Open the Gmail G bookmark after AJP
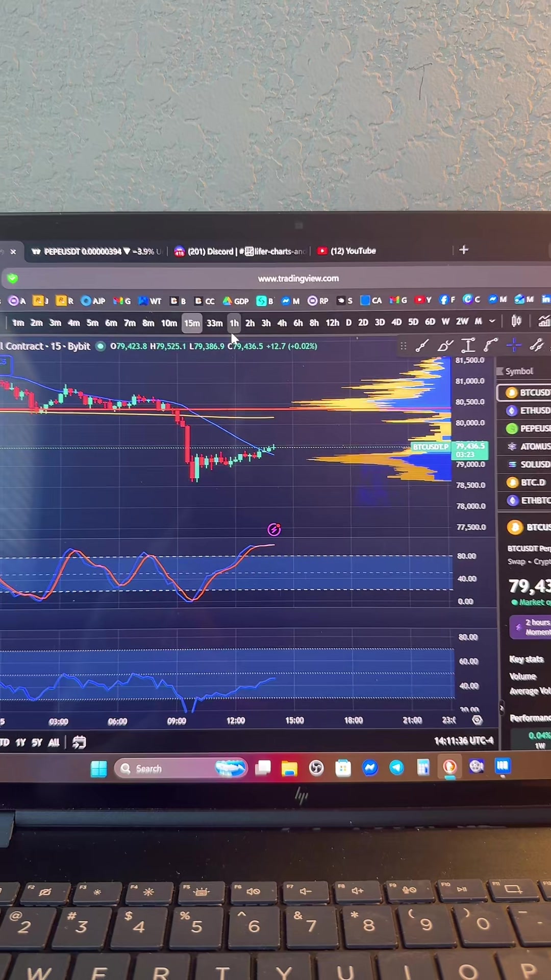Viewport: 551px width, 980px height. pos(122,301)
